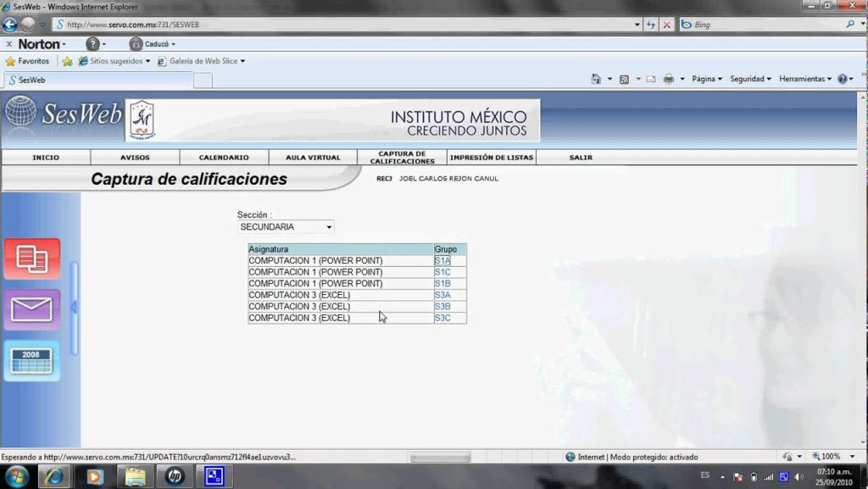
Task: Open the IMPRESIÓN DE LISTAS menu
Action: click(x=492, y=158)
